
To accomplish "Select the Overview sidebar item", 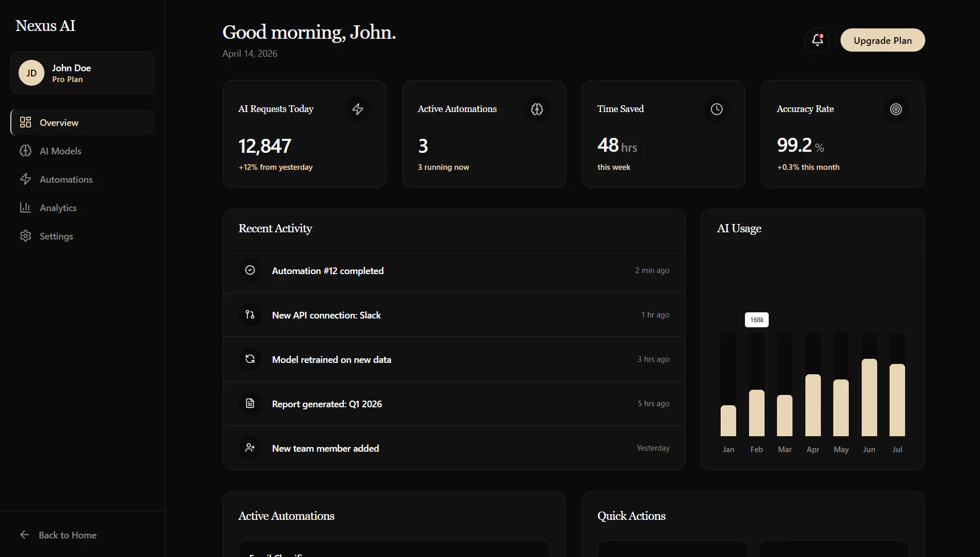I will point(83,122).
